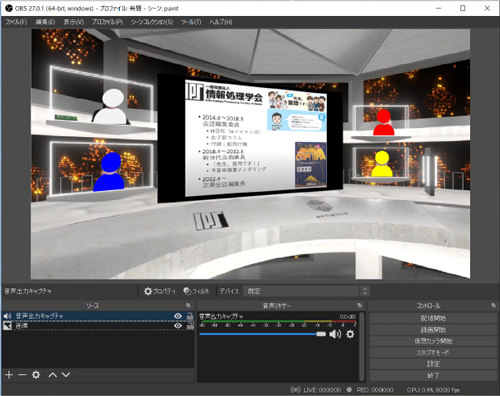
Task: Click the image type icon of 画像 source
Action: pyautogui.click(x=7, y=326)
